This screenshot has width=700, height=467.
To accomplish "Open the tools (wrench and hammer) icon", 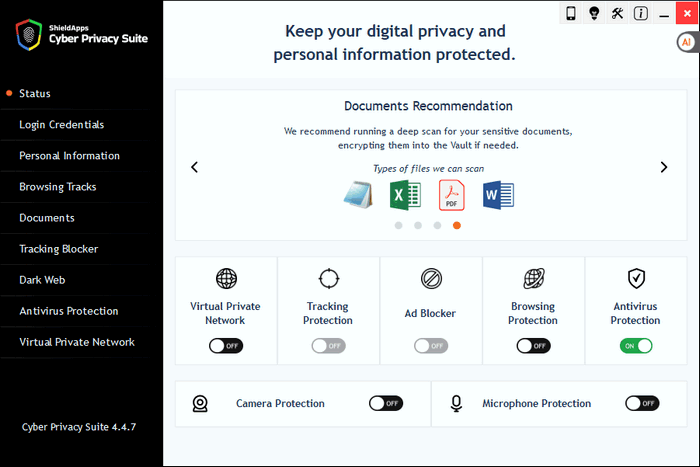I will 617,13.
